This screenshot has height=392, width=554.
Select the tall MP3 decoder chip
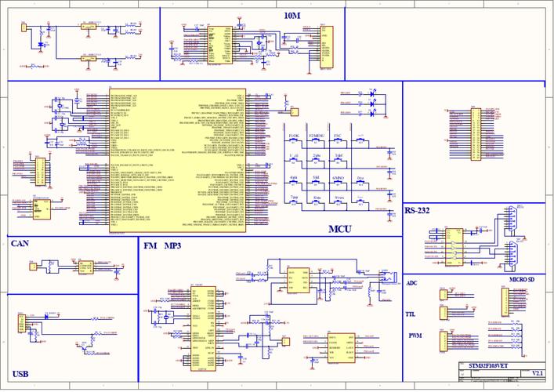203,328
